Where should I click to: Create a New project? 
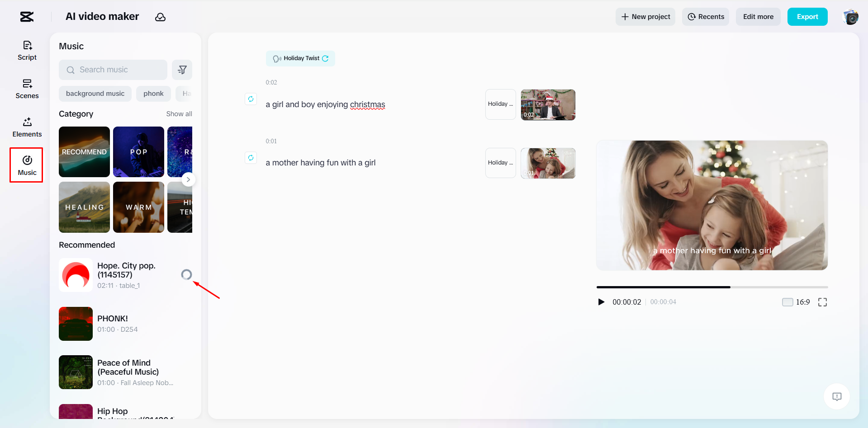click(645, 17)
